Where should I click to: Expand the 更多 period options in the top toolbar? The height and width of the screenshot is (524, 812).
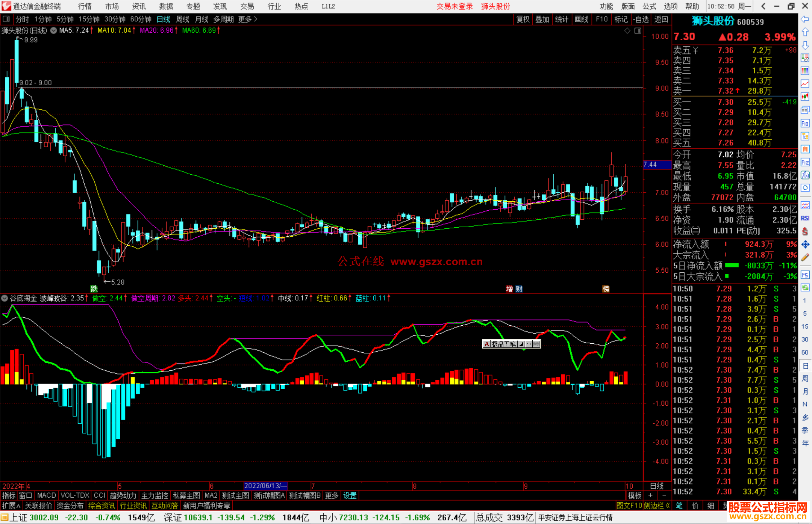point(247,19)
